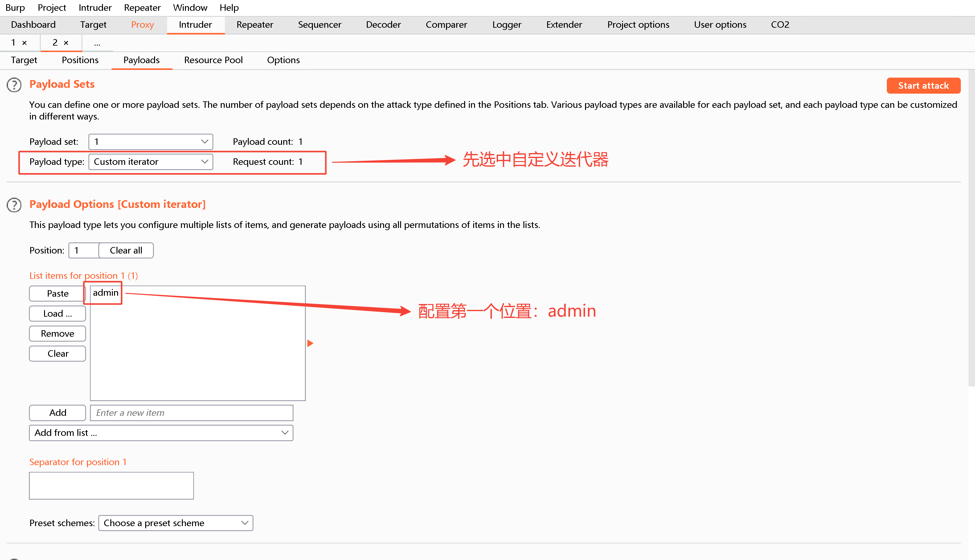Click the Payload Sets help icon
975x560 pixels.
(x=14, y=85)
